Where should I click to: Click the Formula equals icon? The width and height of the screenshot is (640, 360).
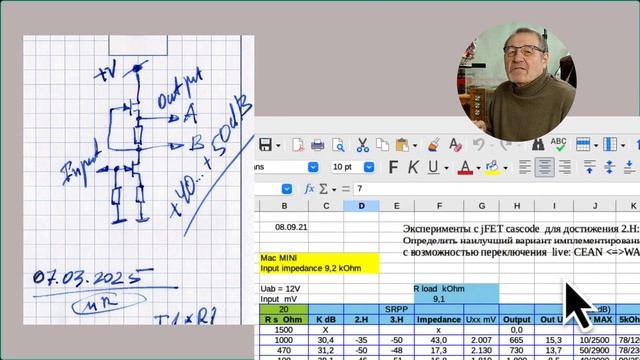click(346, 189)
